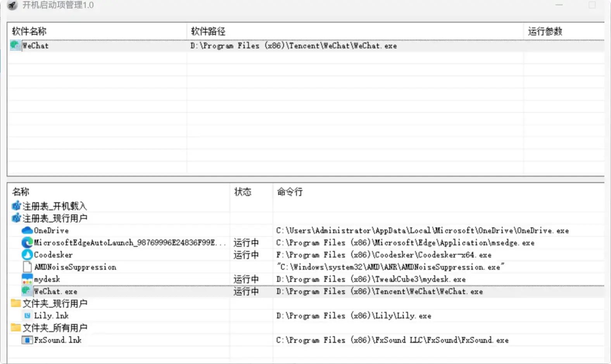
Task: Select the mydesk.exe command line entry
Action: point(371,279)
